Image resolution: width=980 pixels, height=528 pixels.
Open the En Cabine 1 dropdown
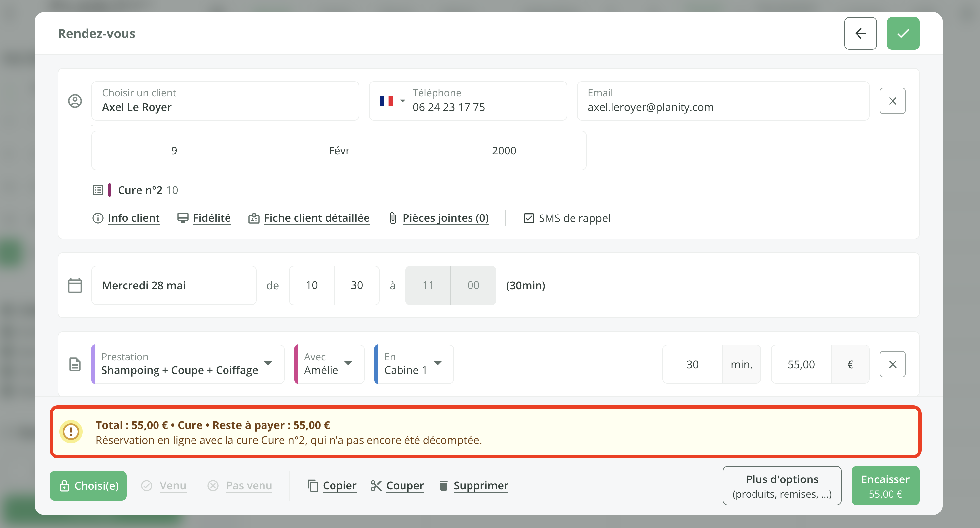point(437,363)
